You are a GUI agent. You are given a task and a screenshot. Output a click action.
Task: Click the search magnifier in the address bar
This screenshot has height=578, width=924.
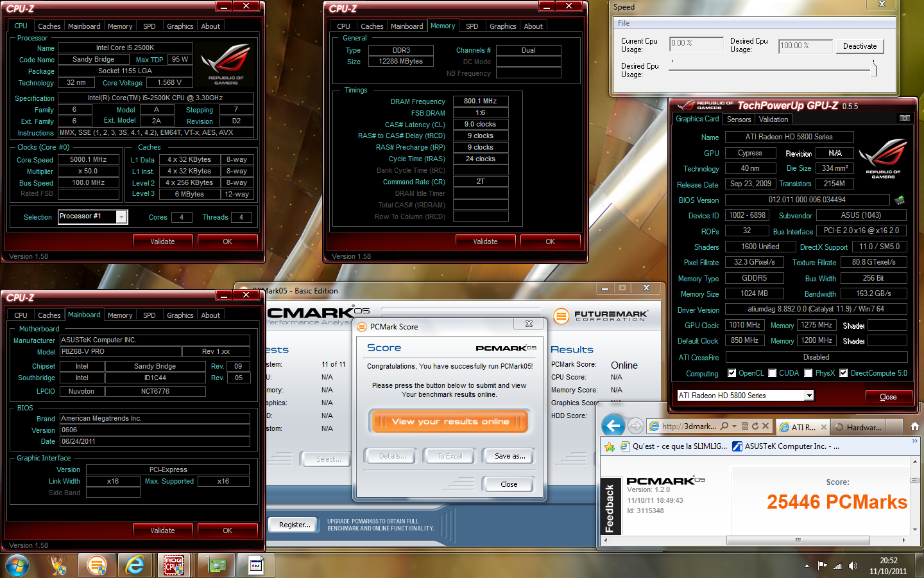click(x=724, y=426)
